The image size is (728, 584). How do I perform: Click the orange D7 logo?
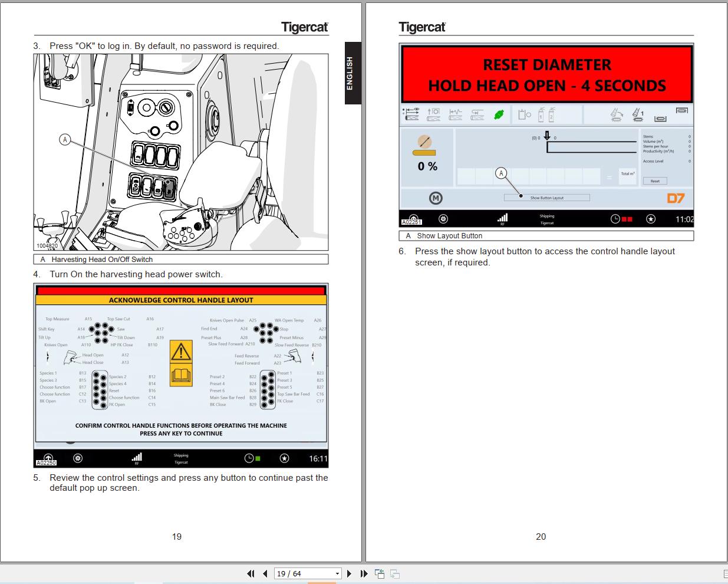[676, 198]
